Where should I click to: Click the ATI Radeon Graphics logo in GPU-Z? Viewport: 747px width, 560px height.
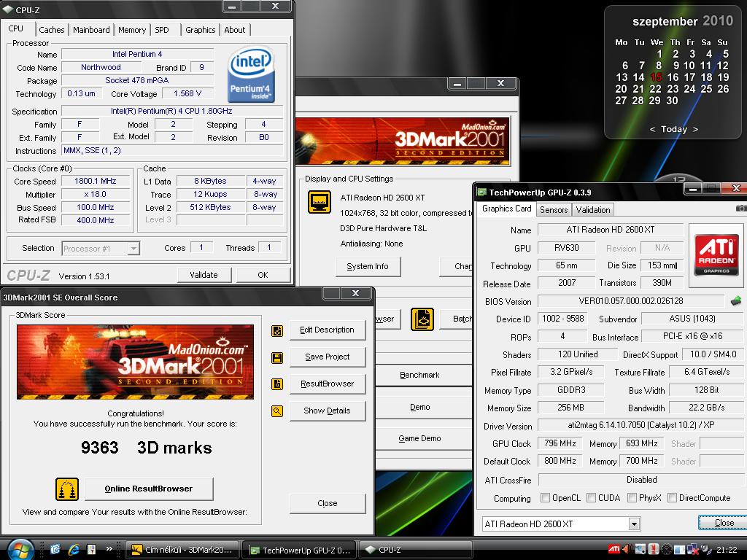pyautogui.click(x=716, y=254)
